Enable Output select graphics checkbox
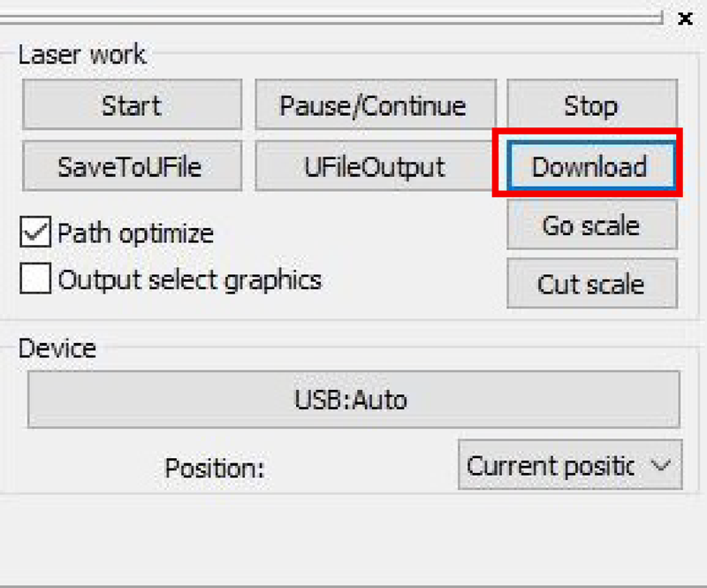 [35, 279]
